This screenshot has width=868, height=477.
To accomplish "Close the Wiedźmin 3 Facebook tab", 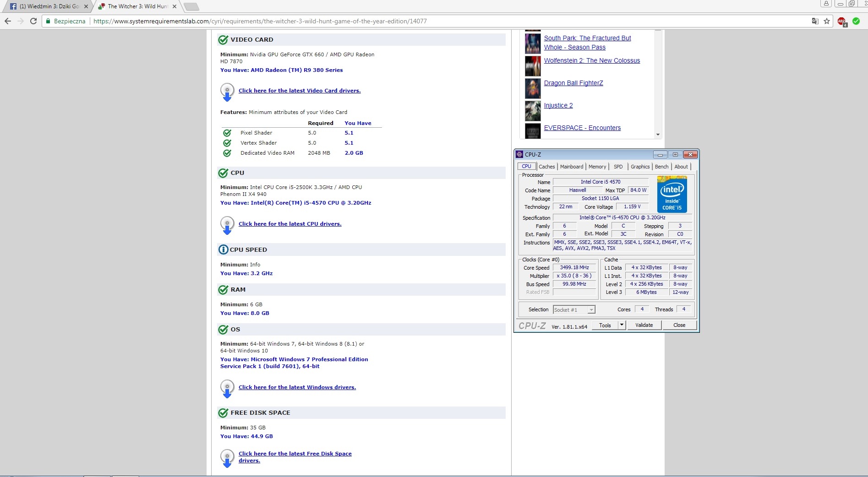I will point(86,6).
